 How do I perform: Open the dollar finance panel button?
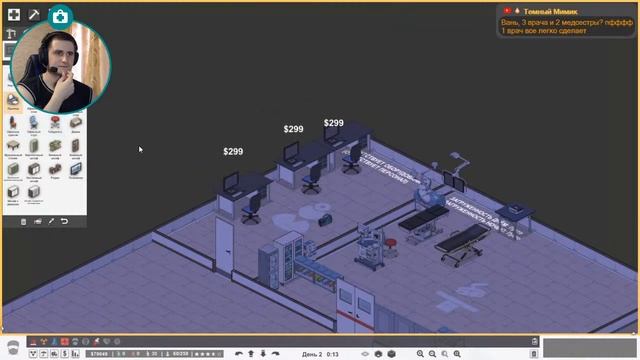(64, 354)
